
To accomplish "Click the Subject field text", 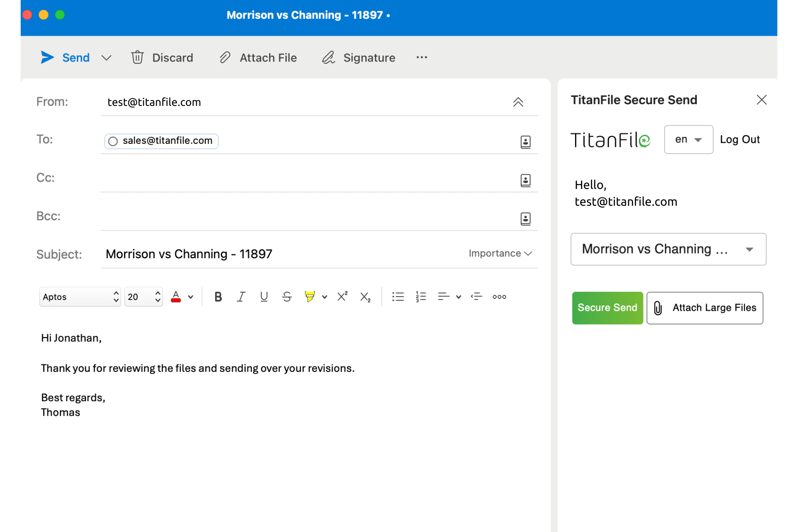I will 189,254.
